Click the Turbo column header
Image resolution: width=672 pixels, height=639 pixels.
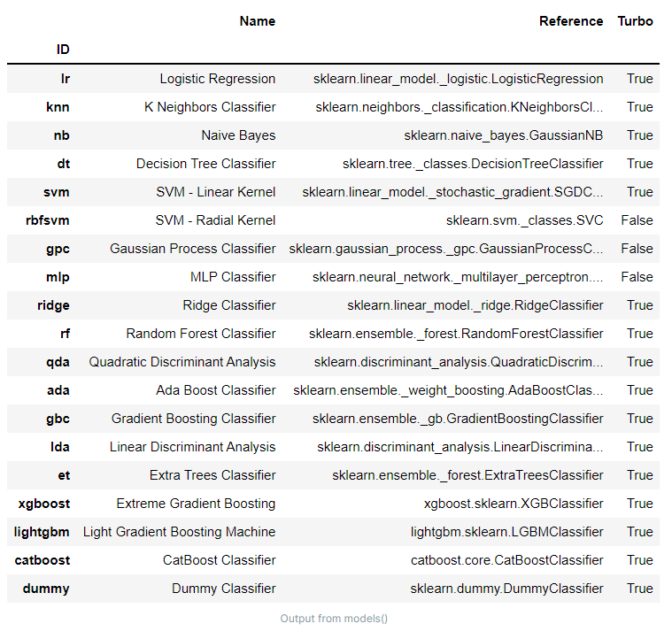tap(635, 21)
